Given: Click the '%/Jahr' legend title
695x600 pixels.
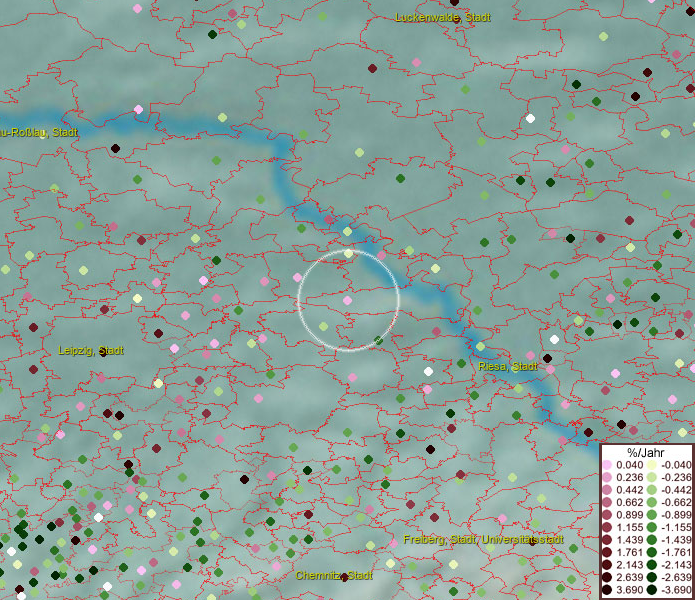Looking at the screenshot, I should 645,452.
